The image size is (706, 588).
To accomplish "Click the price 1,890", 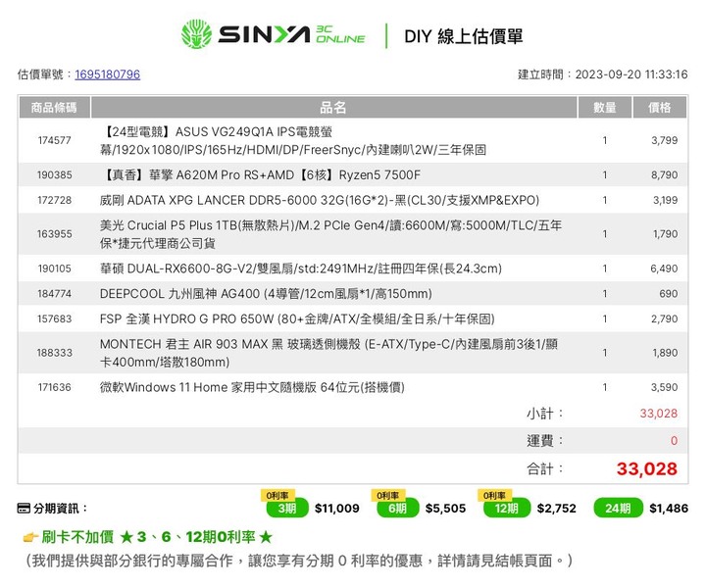I will 665,353.
